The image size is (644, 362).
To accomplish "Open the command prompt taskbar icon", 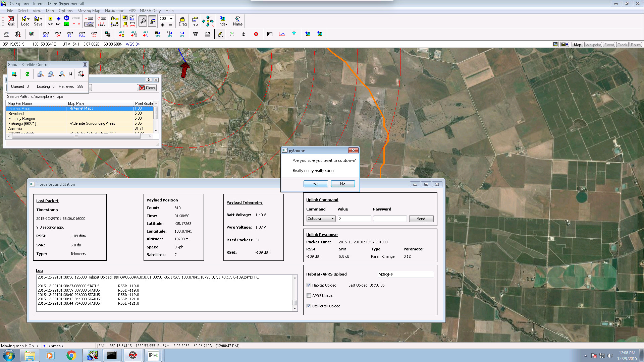I will point(112,355).
